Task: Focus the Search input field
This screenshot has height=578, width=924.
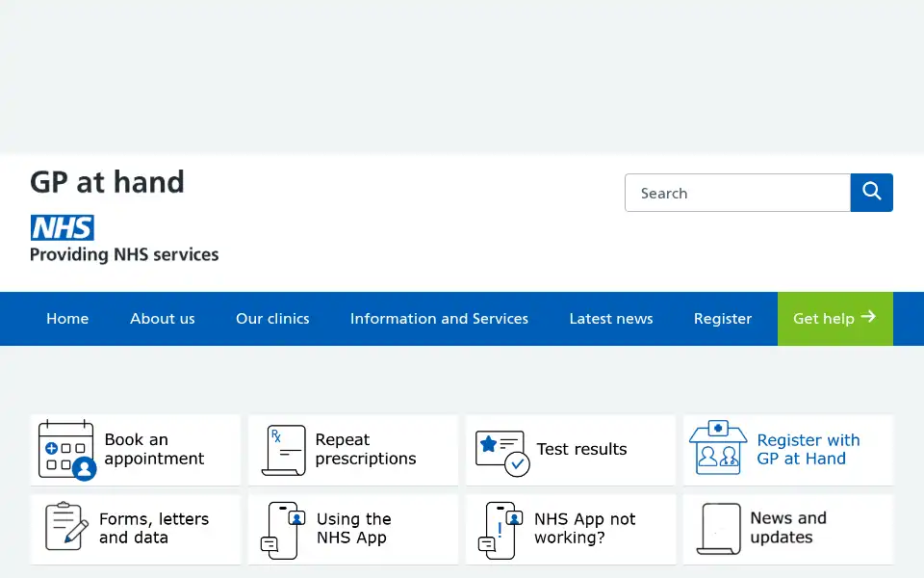Action: [x=737, y=193]
